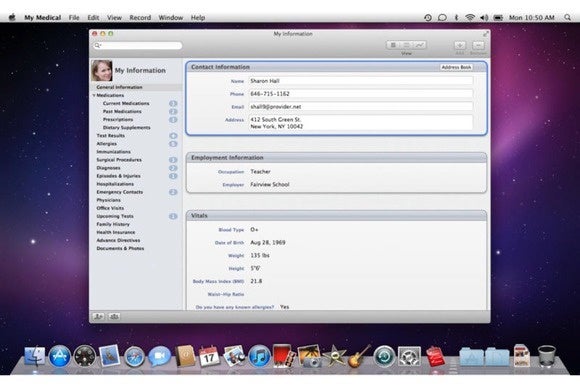Open the Apple menu
The height and width of the screenshot is (388, 580).
point(12,17)
